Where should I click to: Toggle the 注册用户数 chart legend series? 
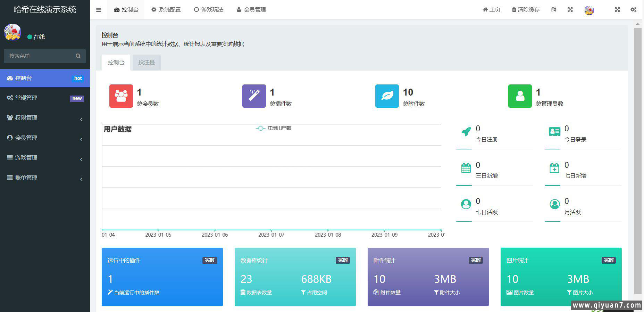point(274,128)
